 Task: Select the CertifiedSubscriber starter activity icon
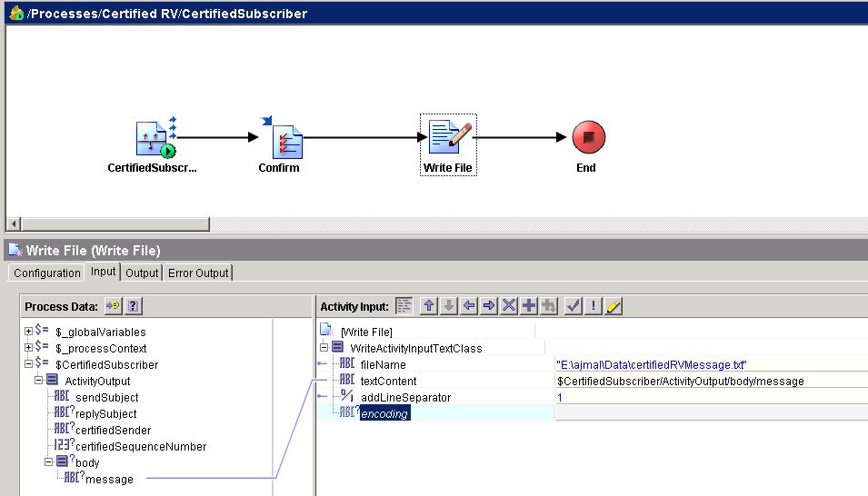pos(155,137)
